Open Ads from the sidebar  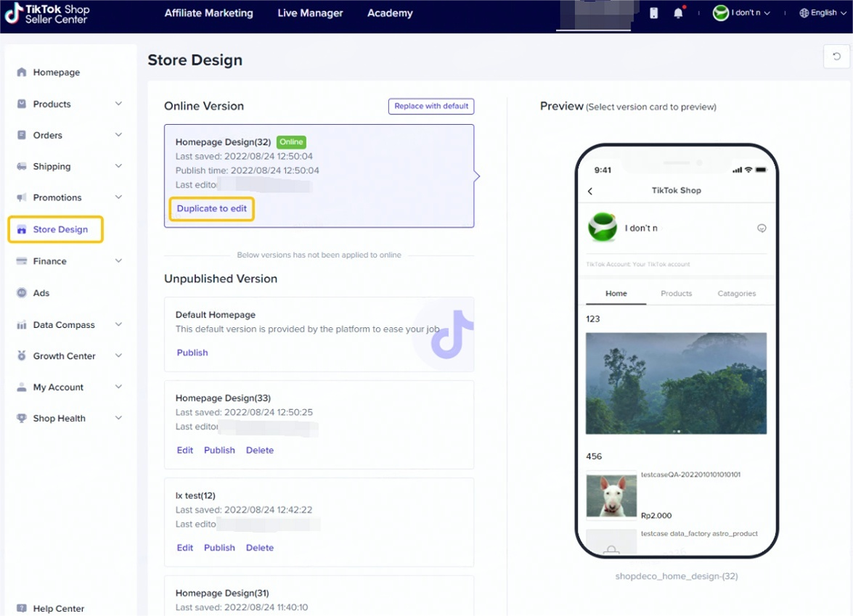click(x=41, y=293)
